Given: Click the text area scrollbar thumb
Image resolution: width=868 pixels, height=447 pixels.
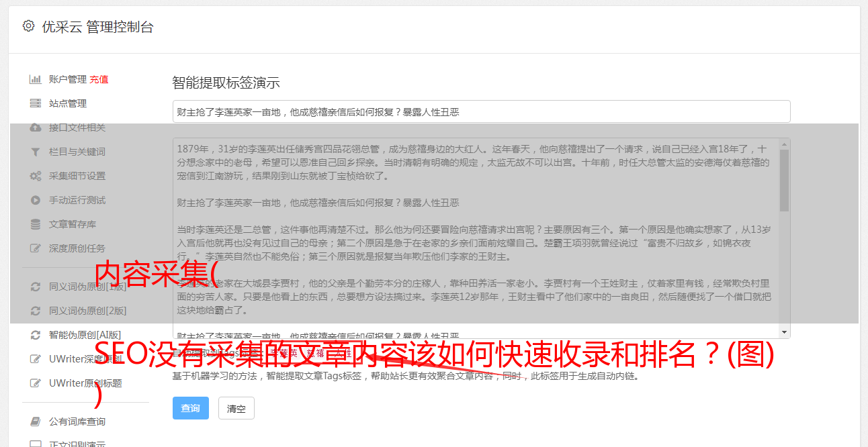Looking at the screenshot, I should pyautogui.click(x=784, y=181).
